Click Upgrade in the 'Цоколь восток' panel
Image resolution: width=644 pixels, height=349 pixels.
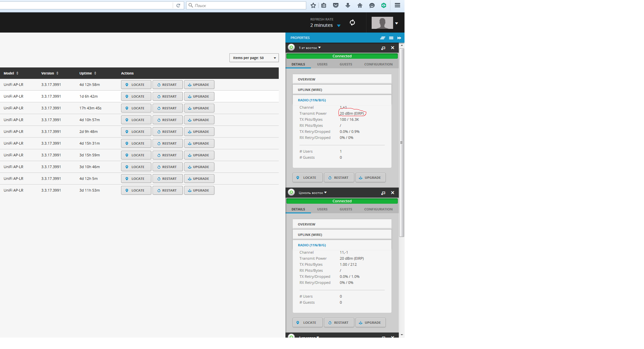click(370, 323)
